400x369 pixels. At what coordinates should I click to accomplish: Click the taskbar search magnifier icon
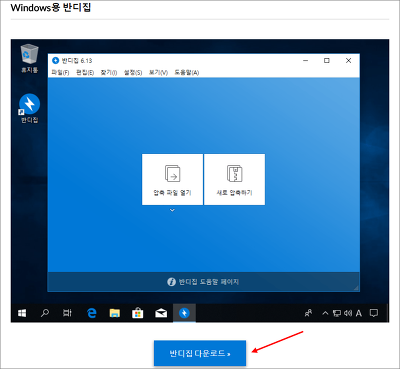(x=45, y=313)
